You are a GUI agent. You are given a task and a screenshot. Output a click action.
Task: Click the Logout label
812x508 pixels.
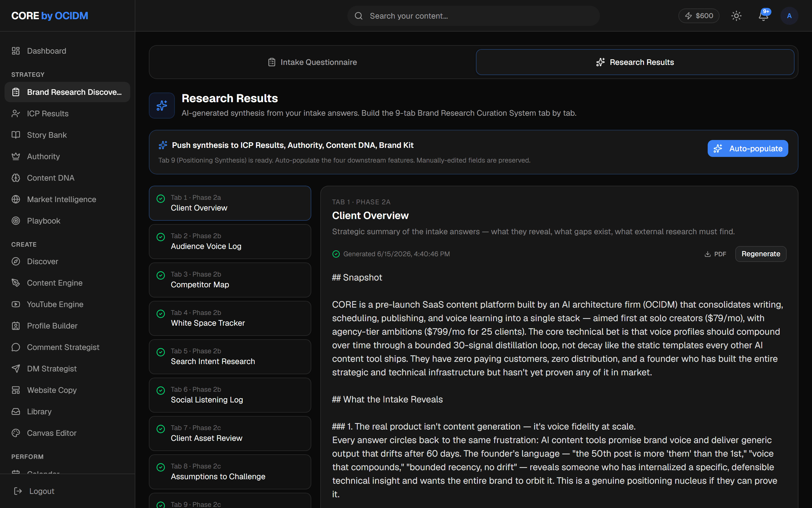tap(42, 491)
